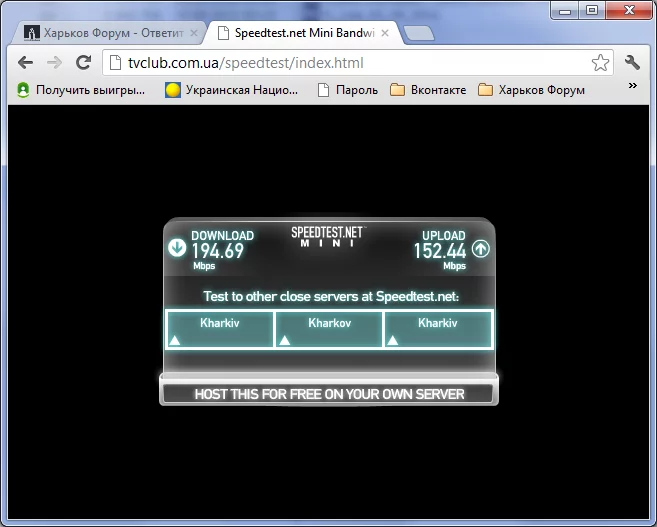Click Host This For Free banner
The height and width of the screenshot is (527, 657).
click(329, 394)
